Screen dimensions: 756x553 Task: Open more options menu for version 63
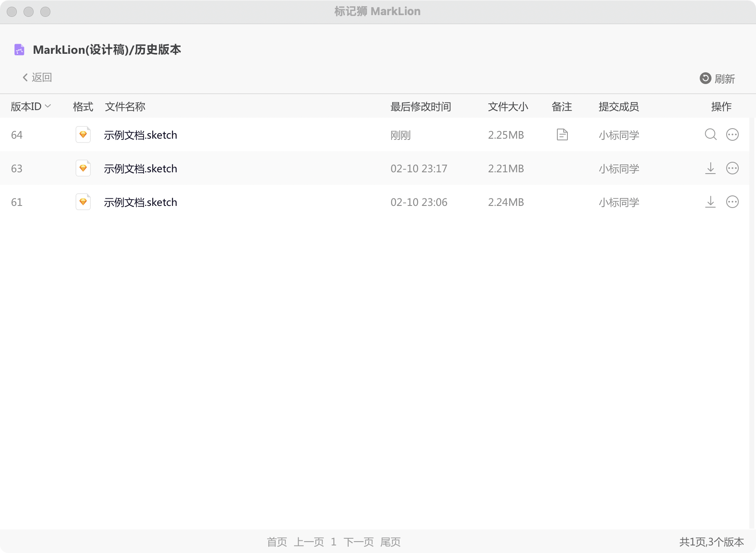[x=732, y=168]
